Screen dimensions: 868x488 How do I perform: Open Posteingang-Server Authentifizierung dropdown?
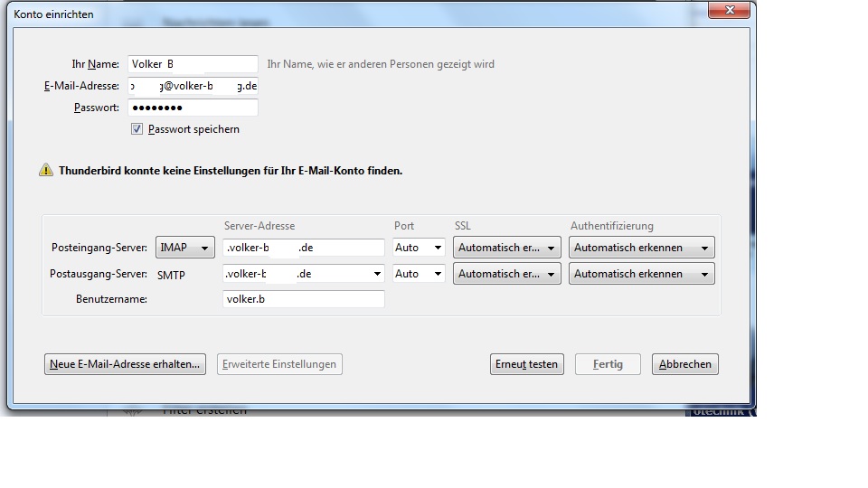click(642, 248)
